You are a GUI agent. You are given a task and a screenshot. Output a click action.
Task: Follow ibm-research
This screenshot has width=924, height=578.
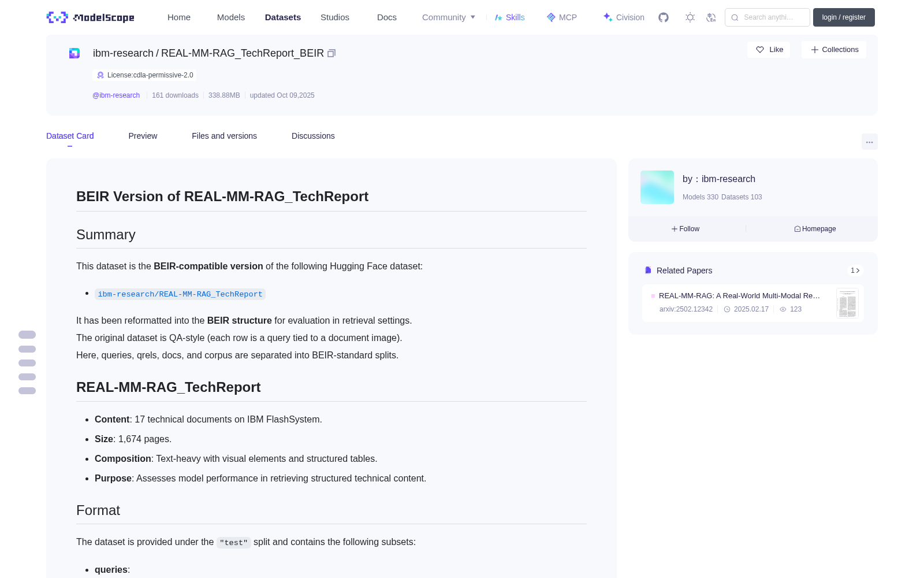coord(685,229)
